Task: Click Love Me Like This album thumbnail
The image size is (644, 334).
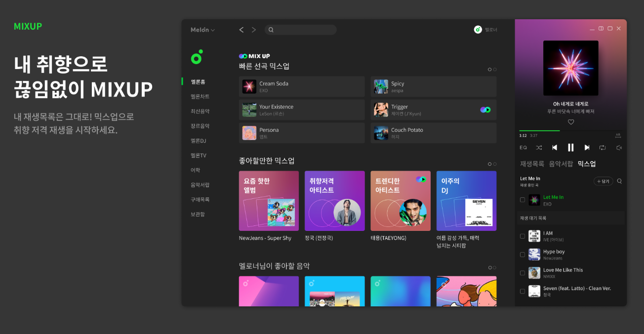Action: (x=534, y=273)
